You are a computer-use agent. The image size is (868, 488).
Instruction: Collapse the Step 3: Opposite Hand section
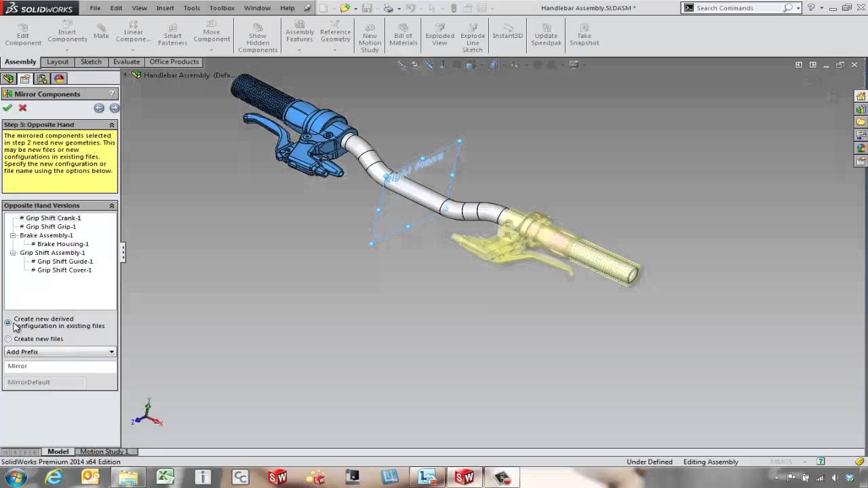click(x=112, y=125)
